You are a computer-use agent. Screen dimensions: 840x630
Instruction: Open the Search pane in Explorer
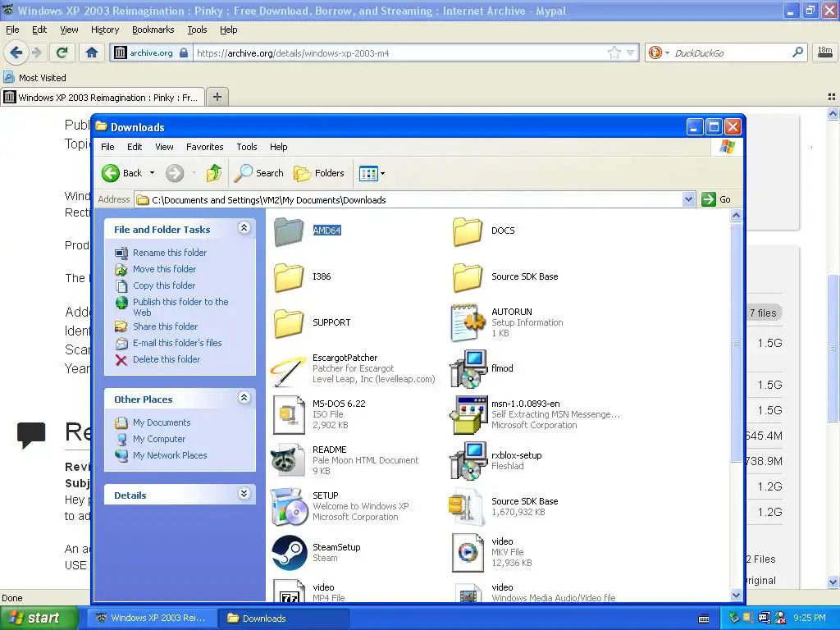(259, 173)
